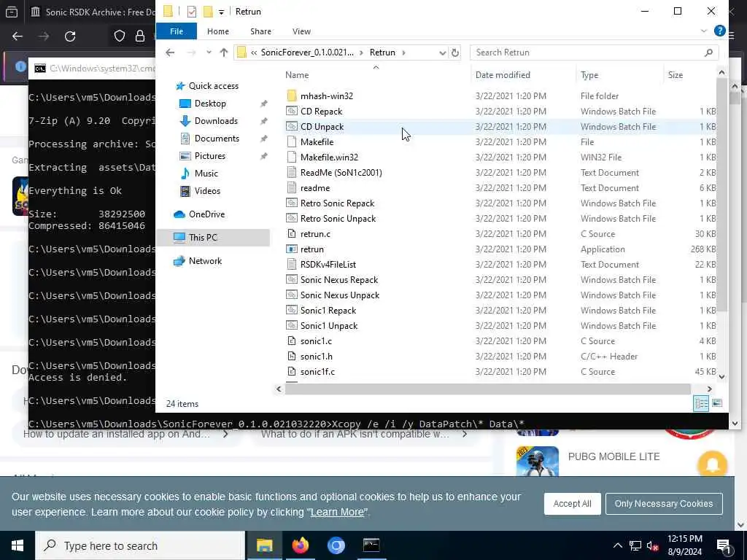747x560 pixels.
Task: Navigate back in File Explorer
Action: click(x=170, y=52)
